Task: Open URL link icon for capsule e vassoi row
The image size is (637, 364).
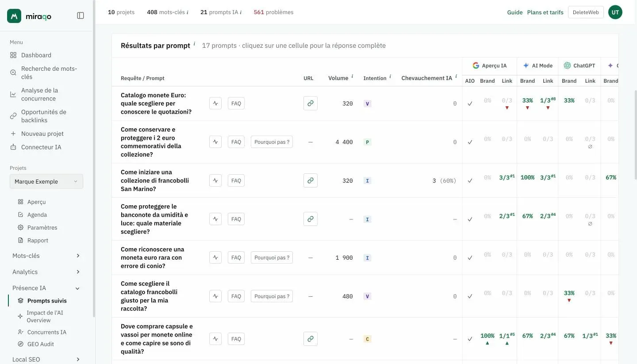Action: [x=311, y=339]
